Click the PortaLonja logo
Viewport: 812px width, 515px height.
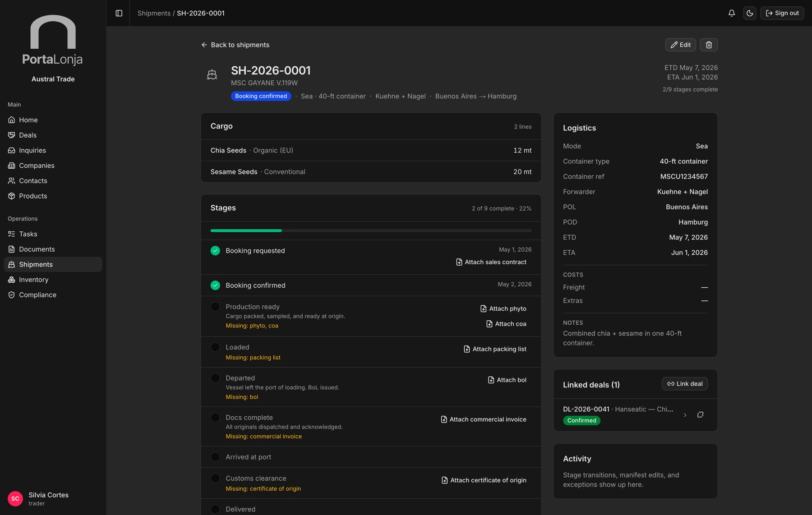[x=53, y=41]
